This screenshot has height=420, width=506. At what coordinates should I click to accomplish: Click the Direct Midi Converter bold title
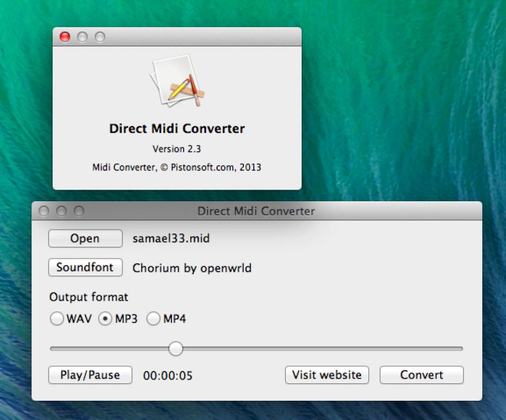pyautogui.click(x=177, y=128)
